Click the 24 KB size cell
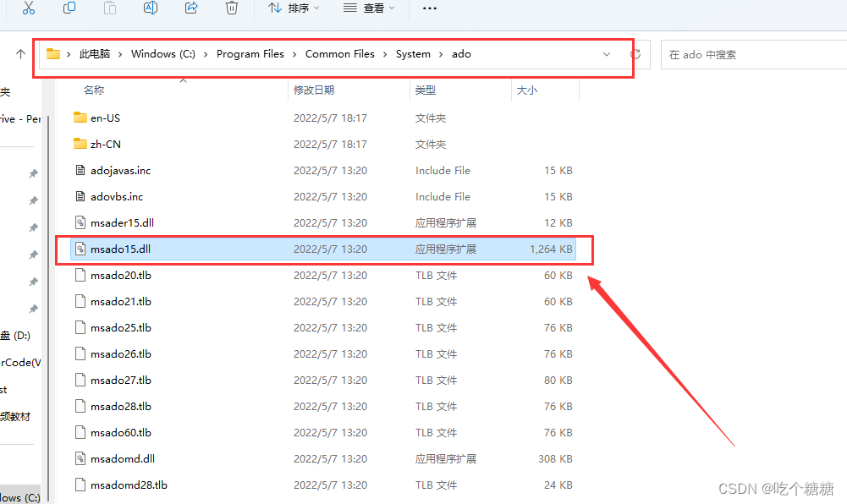The width and height of the screenshot is (847, 504). [558, 485]
